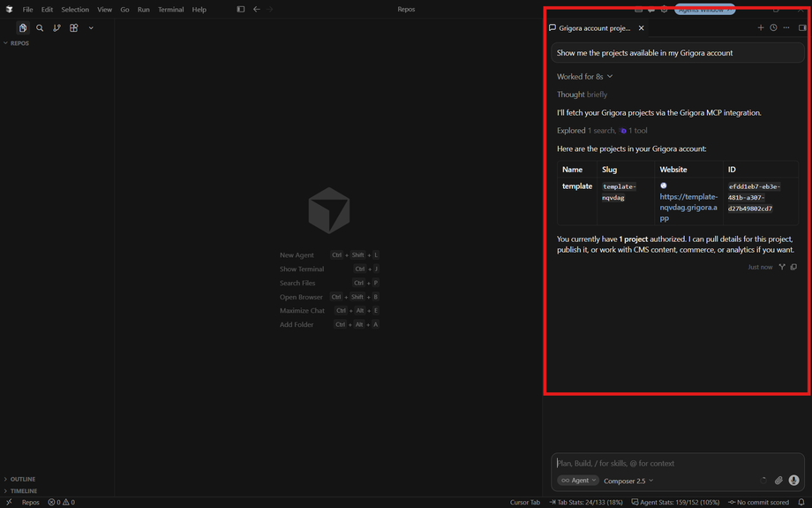Start voice input with microphone button
812x508 pixels.
793,481
